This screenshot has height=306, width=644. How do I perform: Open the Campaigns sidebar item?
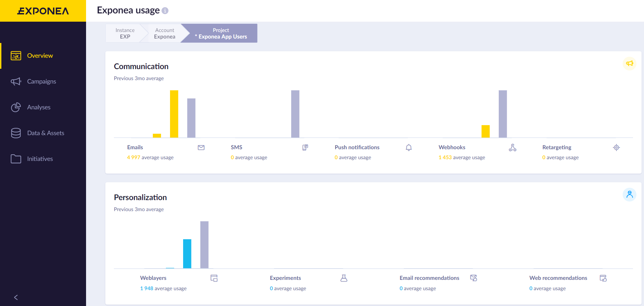[x=43, y=81]
